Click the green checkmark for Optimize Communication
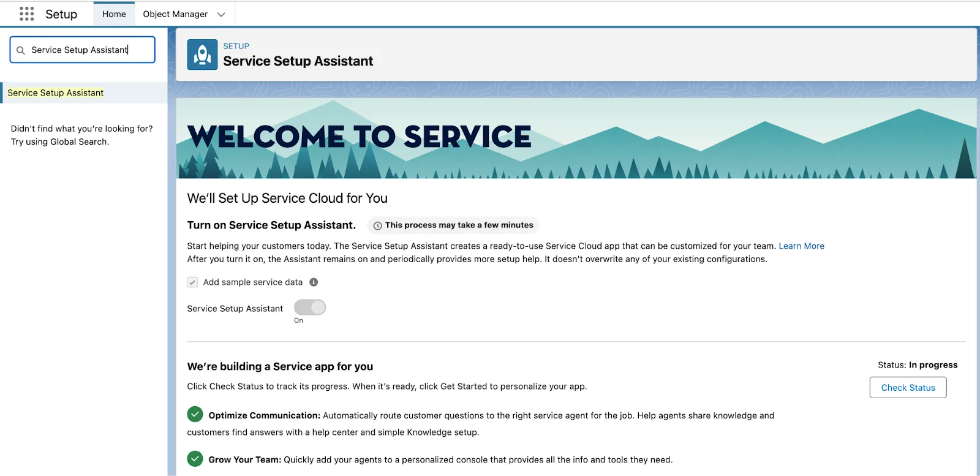 (x=195, y=415)
